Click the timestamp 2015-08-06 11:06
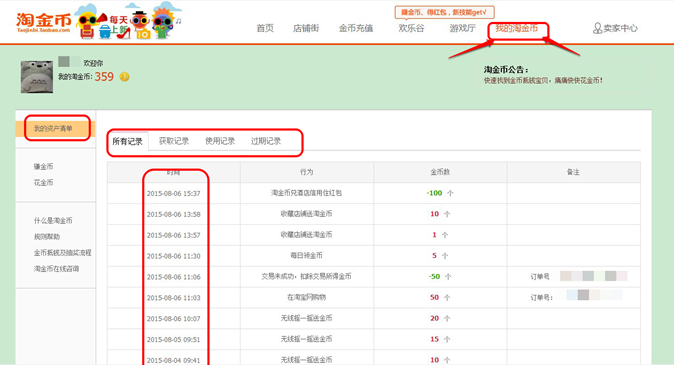The height and width of the screenshot is (365, 674). (174, 277)
